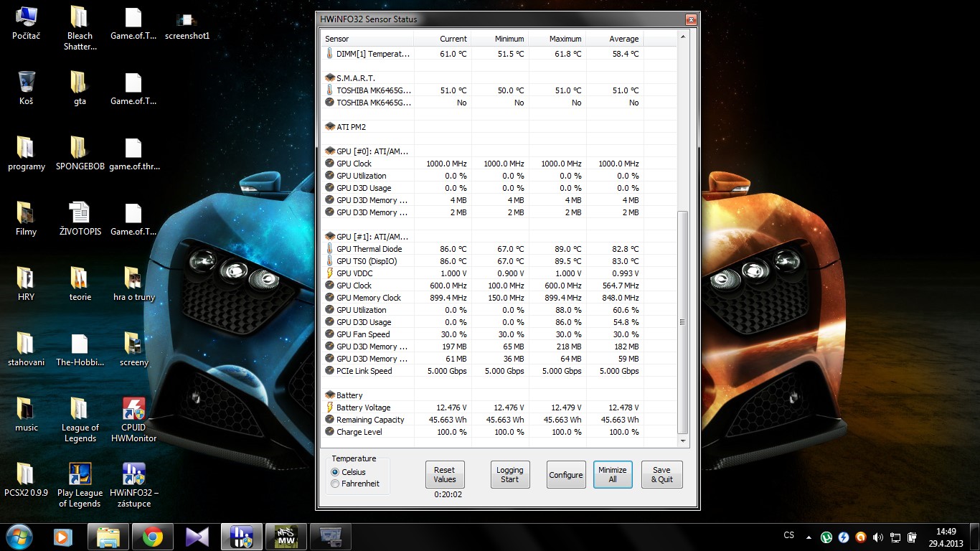Click the Average column header
Image resolution: width=980 pixels, height=551 pixels.
click(614, 39)
